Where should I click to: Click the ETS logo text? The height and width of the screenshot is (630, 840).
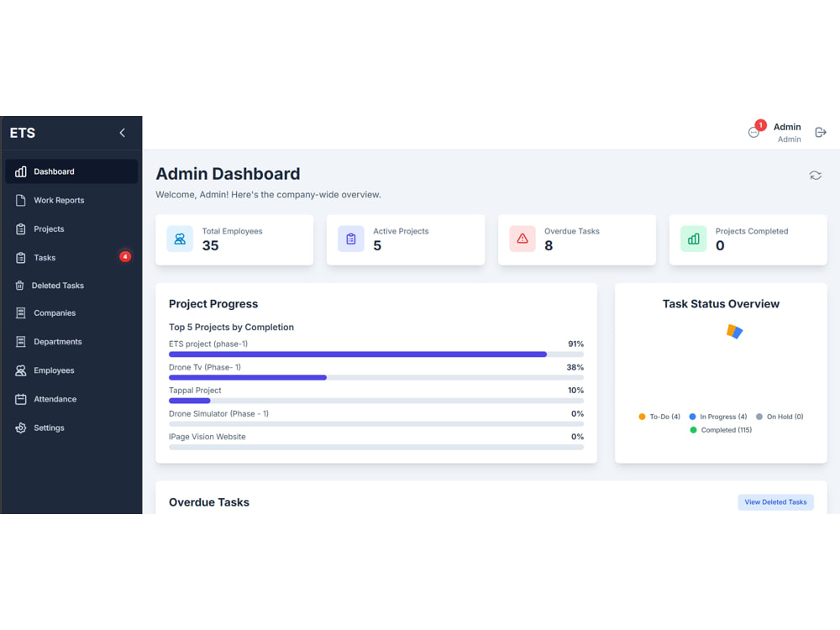[23, 133]
